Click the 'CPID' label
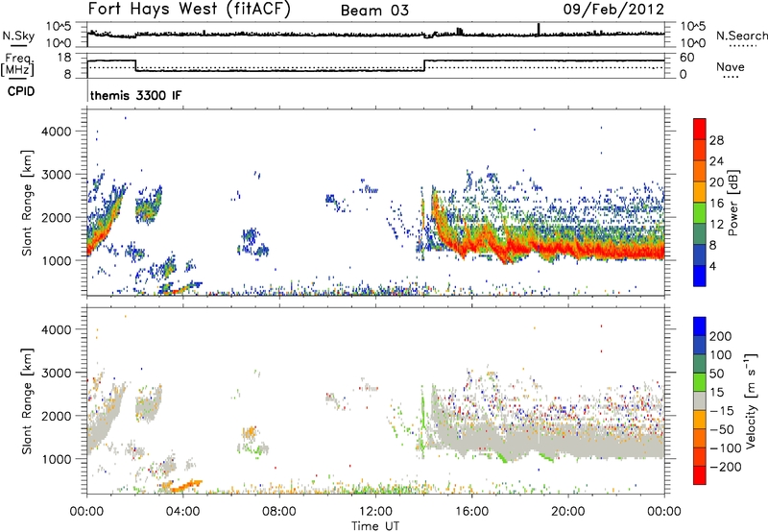This screenshot has height=532, width=768. point(21,91)
